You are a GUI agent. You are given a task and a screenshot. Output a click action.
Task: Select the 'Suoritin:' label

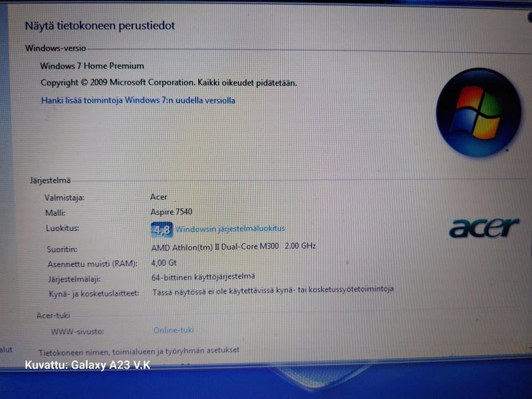click(62, 249)
